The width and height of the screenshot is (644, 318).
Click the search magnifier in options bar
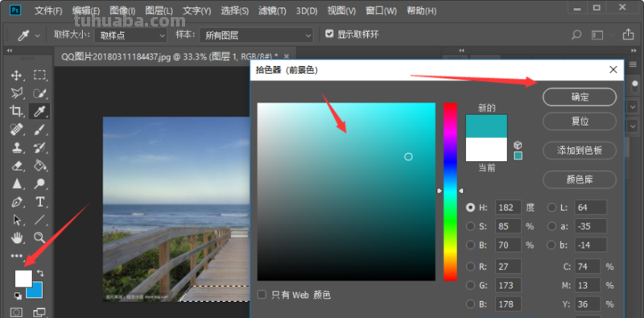[576, 35]
